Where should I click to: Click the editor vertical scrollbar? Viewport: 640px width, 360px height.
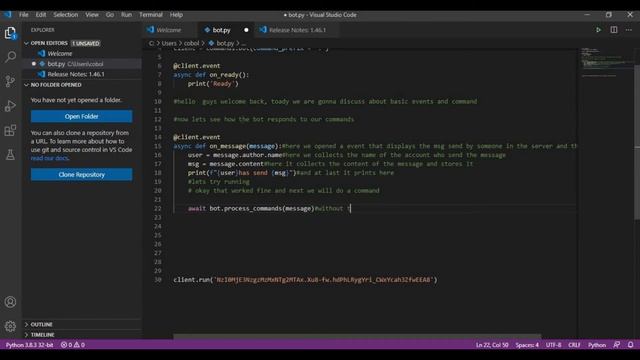point(637,143)
